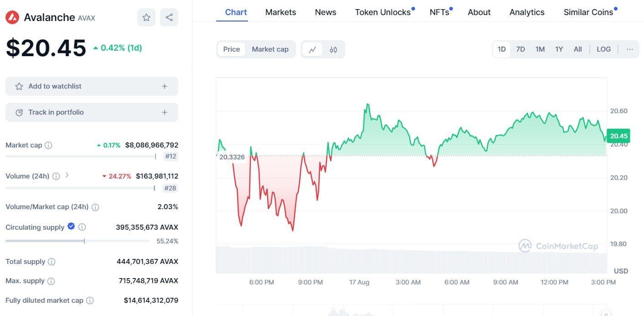The image size is (644, 316).
Task: Select the 7D time range
Action: 520,49
